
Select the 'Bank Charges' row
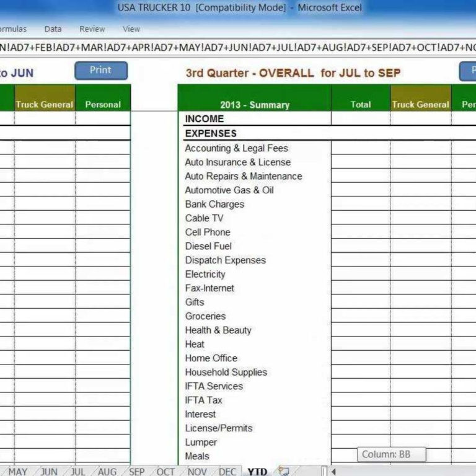point(214,204)
